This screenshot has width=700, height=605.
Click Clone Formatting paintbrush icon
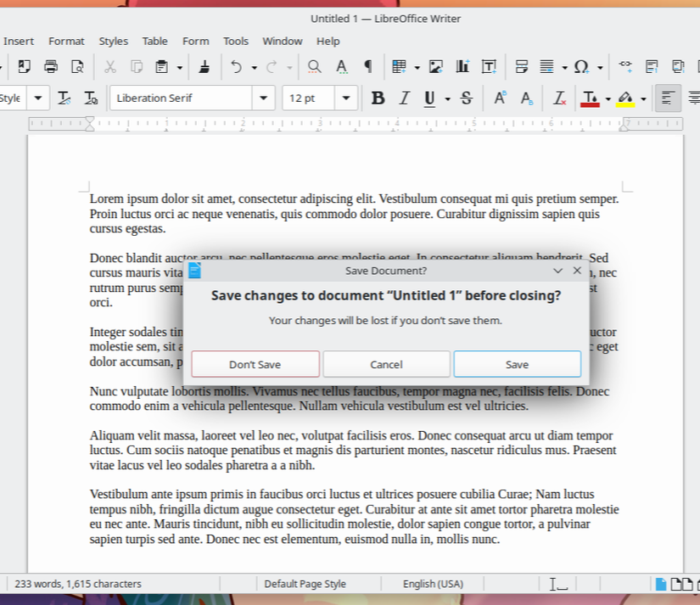[x=204, y=67]
